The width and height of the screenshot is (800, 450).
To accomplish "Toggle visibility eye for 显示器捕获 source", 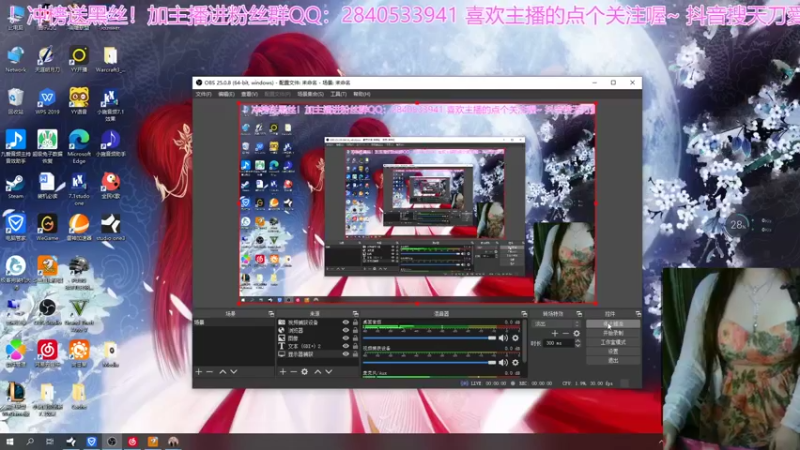I will (346, 354).
